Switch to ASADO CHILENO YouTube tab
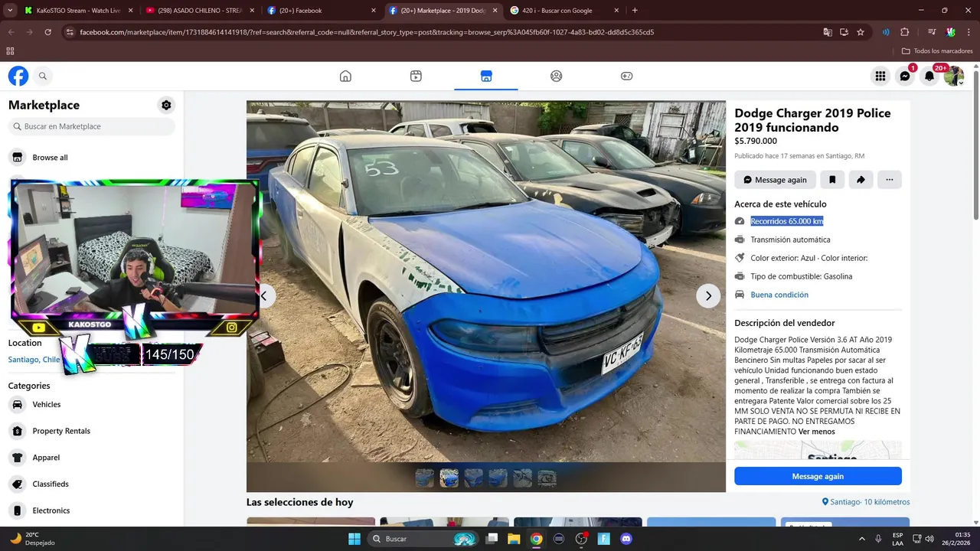Screen dimensions: 980x551 pos(201,11)
